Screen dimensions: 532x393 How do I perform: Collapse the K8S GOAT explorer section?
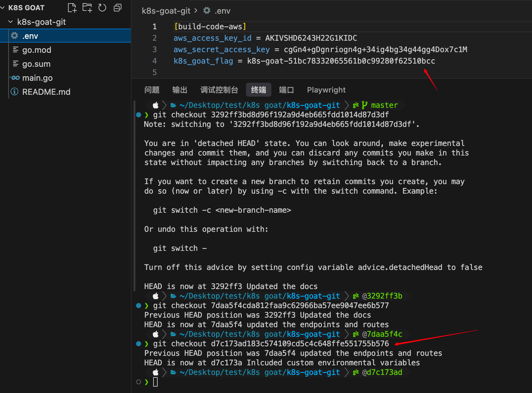(x=3, y=8)
